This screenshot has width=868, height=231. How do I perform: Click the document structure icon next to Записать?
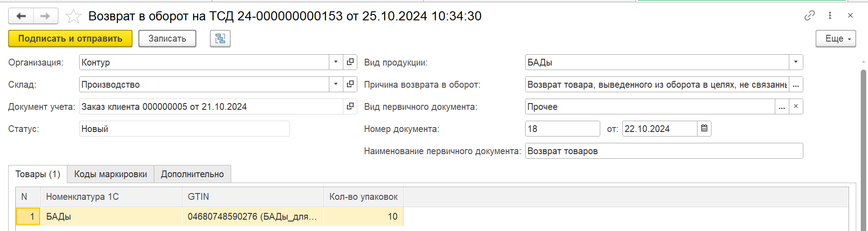click(x=220, y=38)
